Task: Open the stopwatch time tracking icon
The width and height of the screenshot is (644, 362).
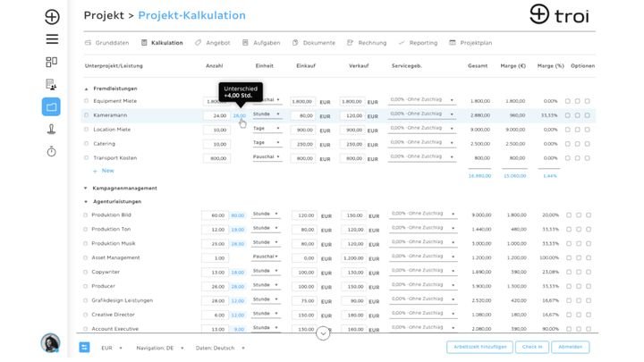Action: click(x=51, y=151)
